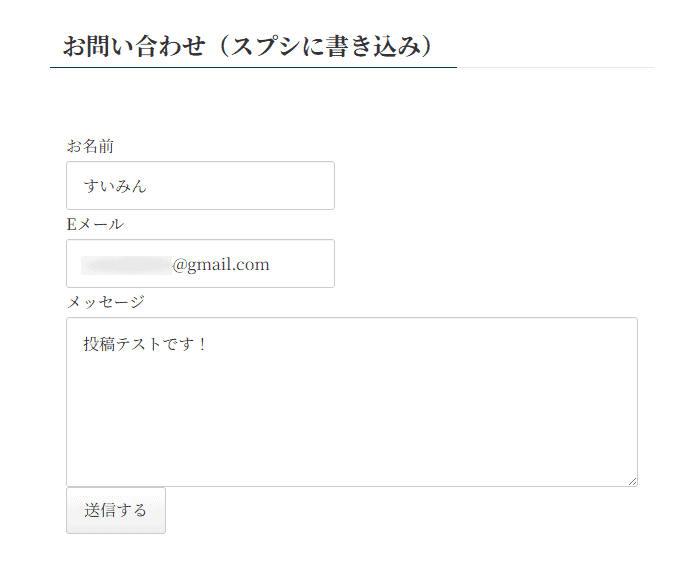
Task: Click the 投稿テストです！ text in message box
Action: pos(140,345)
